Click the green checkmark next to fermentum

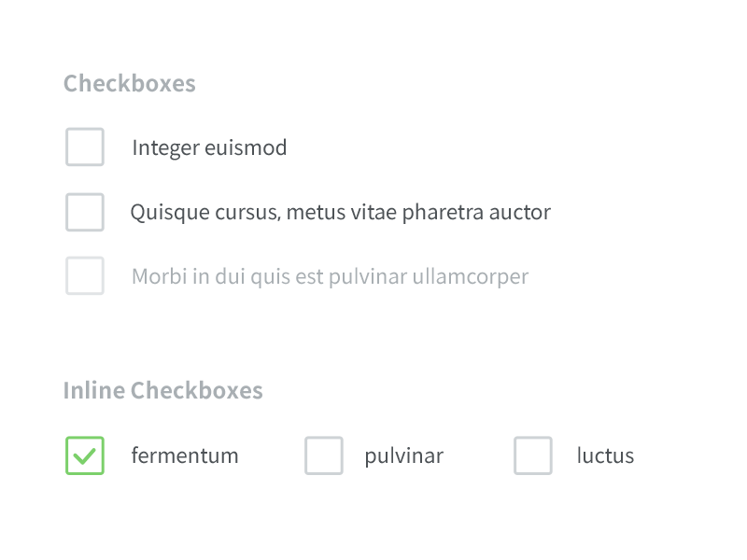point(84,455)
